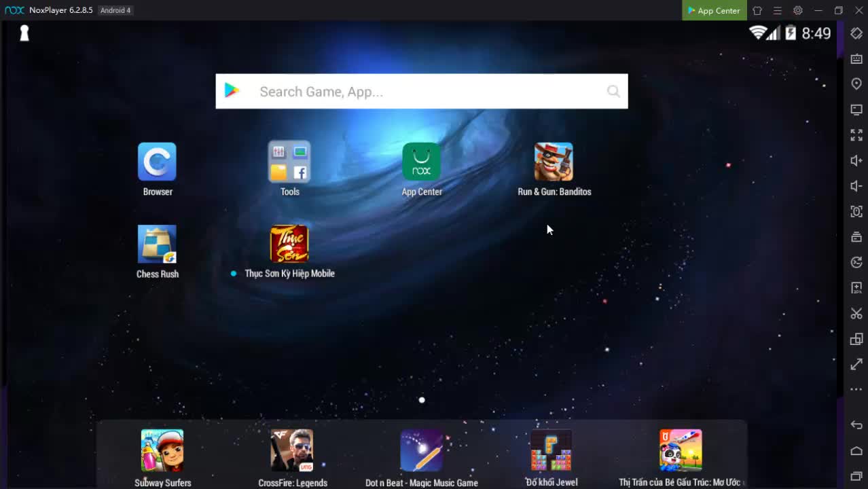
Task: Click the My Computer screen icon in sidebar
Action: [x=856, y=109]
